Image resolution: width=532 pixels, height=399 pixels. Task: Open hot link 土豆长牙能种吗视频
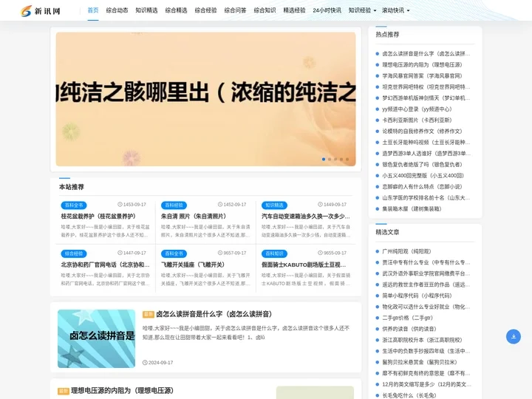click(x=426, y=142)
